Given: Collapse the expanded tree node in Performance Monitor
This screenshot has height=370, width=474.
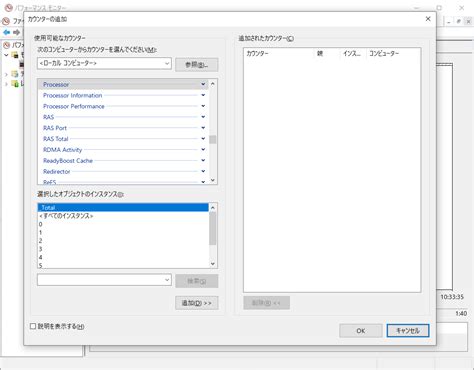Looking at the screenshot, I should pyautogui.click(x=6, y=55).
